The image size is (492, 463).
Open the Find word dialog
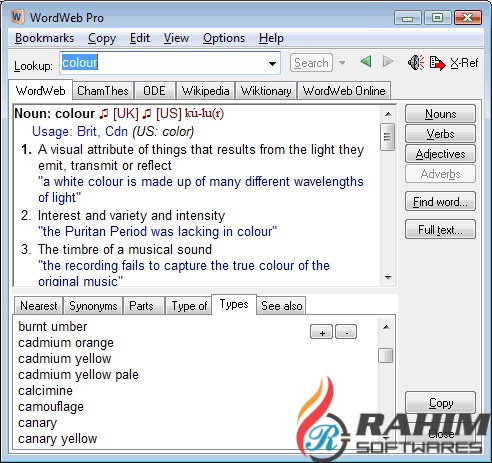440,202
